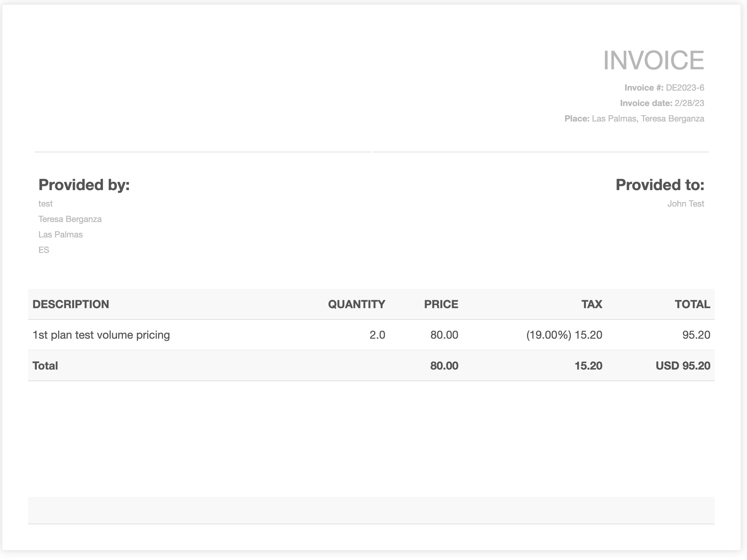Click line item 1st plan test volume pricing
Viewport: 747px width, 560px height.
click(x=101, y=335)
